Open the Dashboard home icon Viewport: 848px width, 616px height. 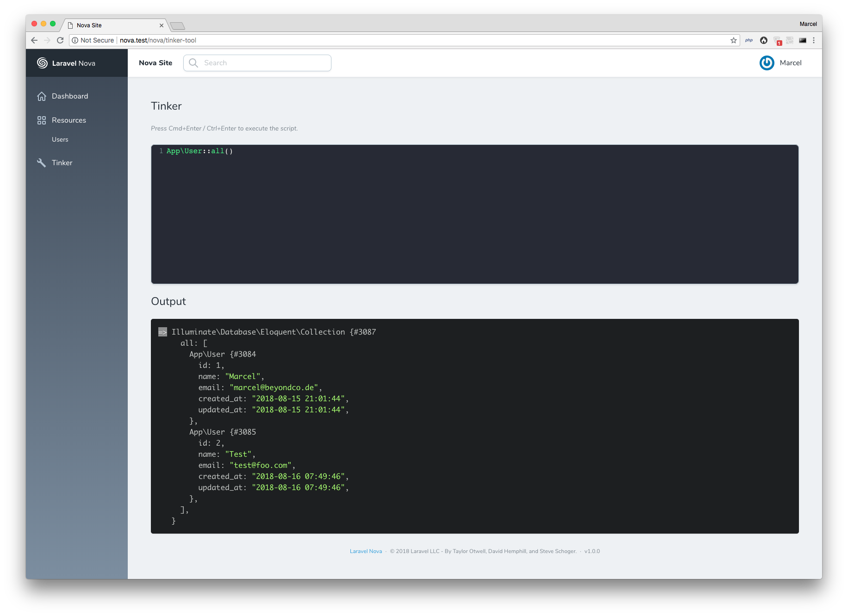coord(42,96)
